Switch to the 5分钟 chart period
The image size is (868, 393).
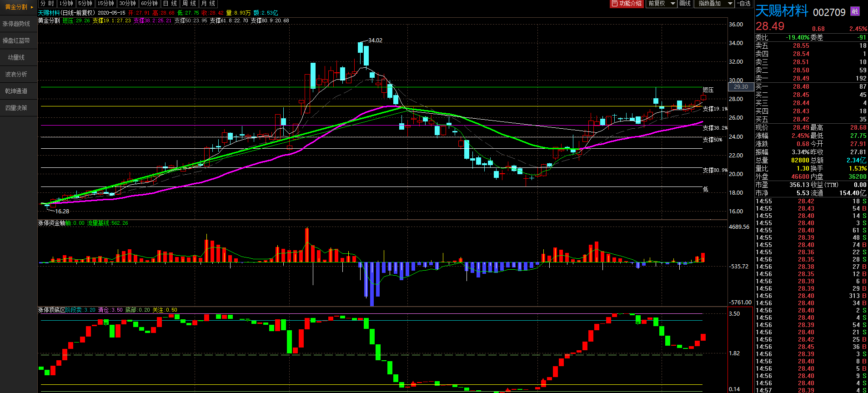[85, 4]
